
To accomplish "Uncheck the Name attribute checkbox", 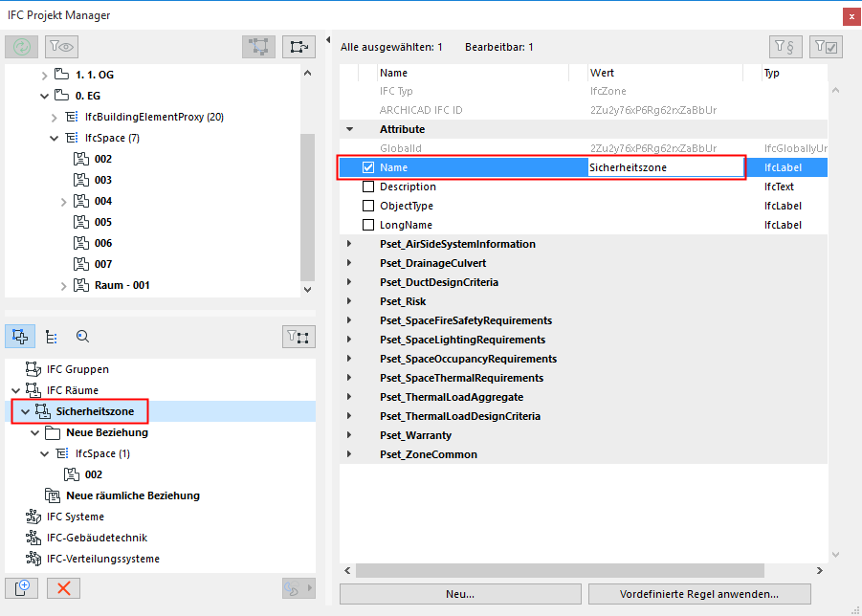I will click(x=368, y=166).
